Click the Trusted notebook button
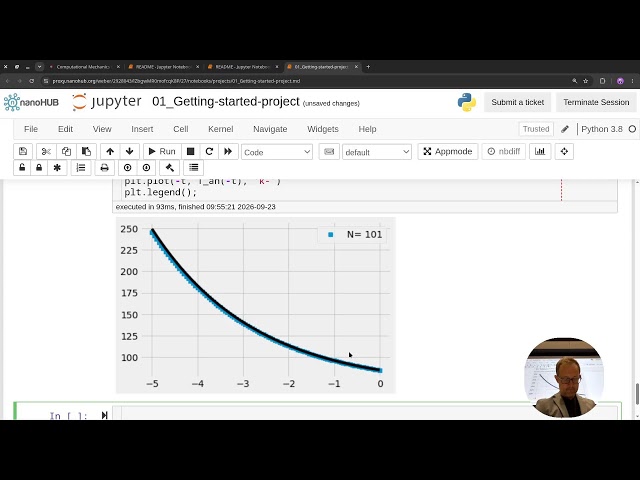This screenshot has height=480, width=640. click(x=536, y=129)
